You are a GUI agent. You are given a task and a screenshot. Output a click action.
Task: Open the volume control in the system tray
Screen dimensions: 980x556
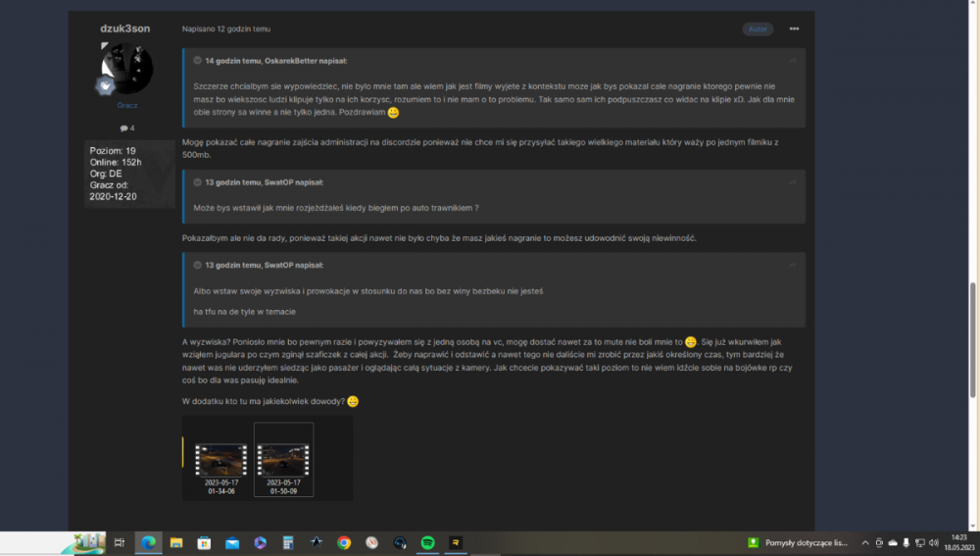click(x=934, y=543)
